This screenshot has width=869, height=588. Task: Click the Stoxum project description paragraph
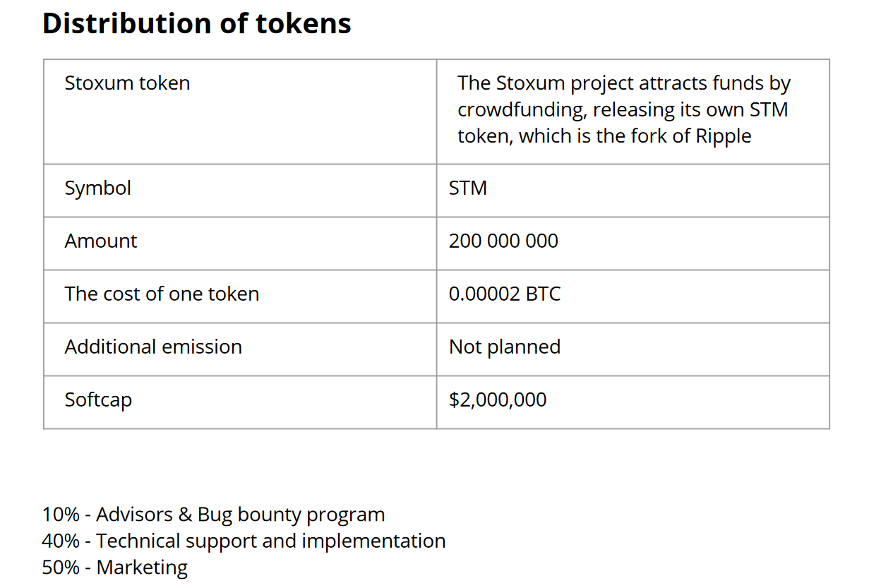click(624, 109)
